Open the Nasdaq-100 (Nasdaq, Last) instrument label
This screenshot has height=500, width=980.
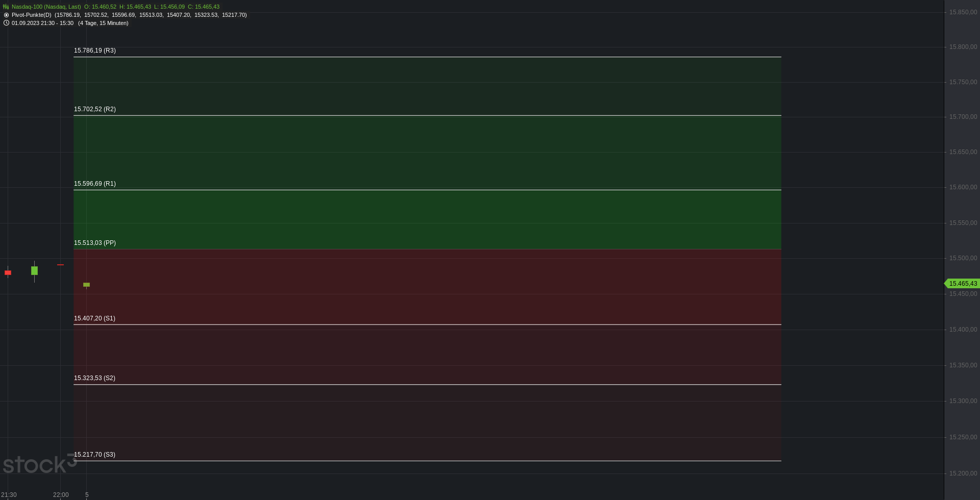click(46, 7)
